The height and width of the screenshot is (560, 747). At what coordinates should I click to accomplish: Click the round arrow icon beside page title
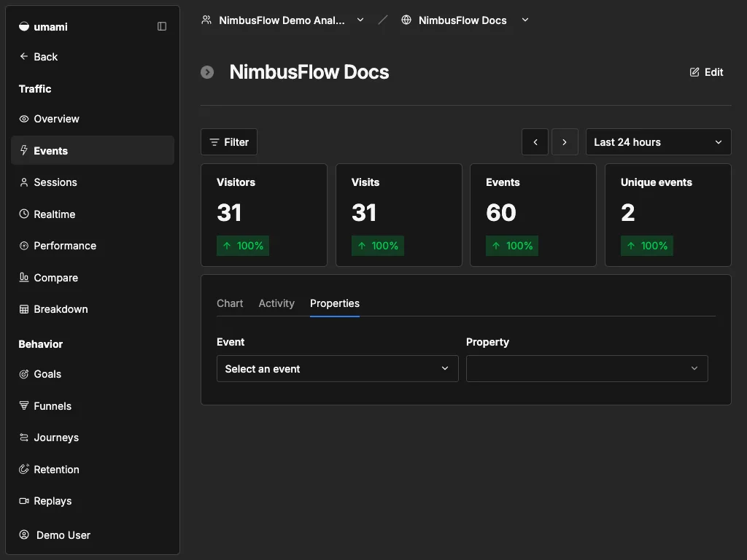pos(207,72)
